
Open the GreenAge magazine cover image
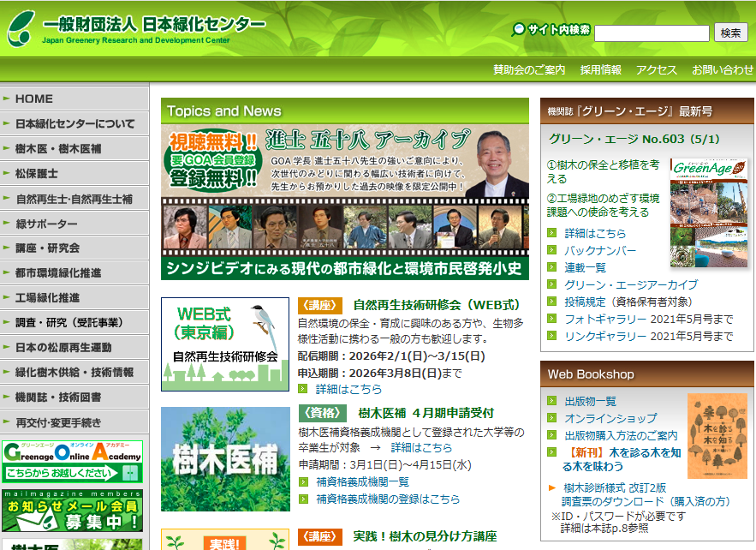click(707, 212)
